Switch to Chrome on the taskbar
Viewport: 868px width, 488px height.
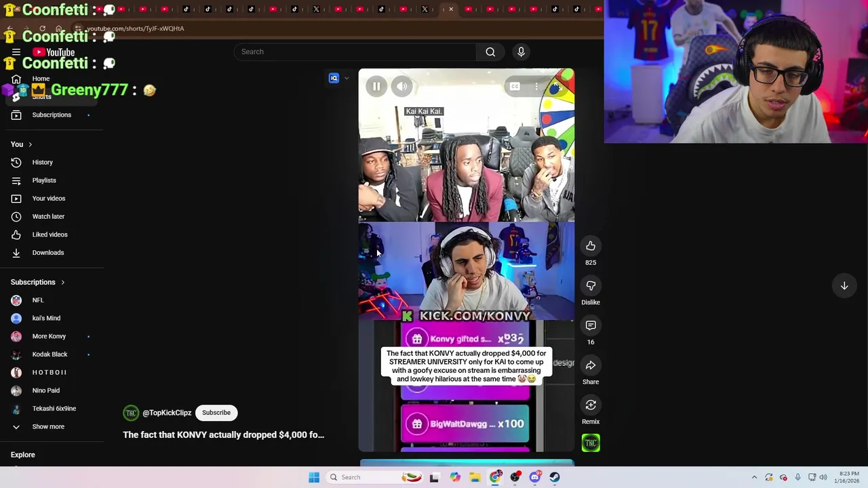(x=496, y=477)
